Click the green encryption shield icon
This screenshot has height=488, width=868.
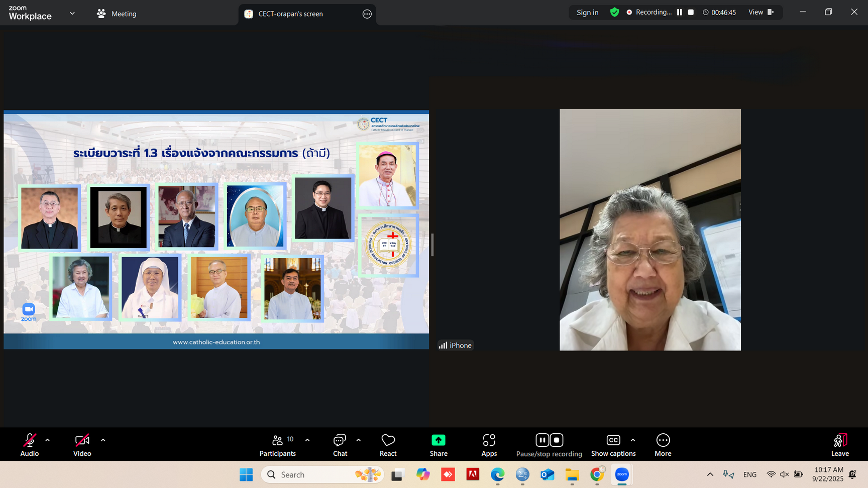point(614,12)
